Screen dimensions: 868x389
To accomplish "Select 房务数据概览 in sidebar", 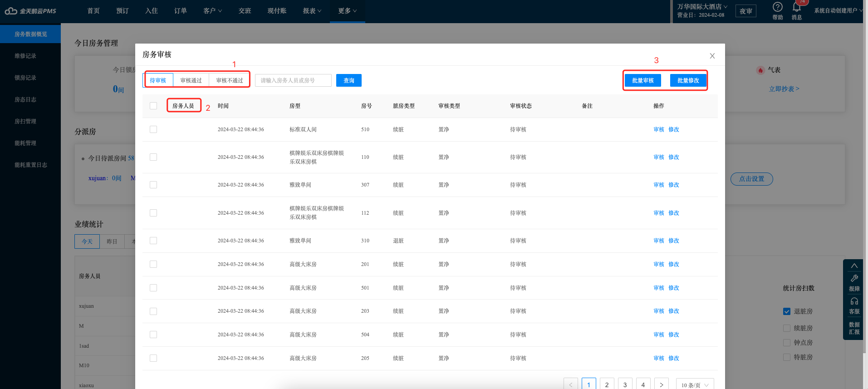I will [30, 34].
